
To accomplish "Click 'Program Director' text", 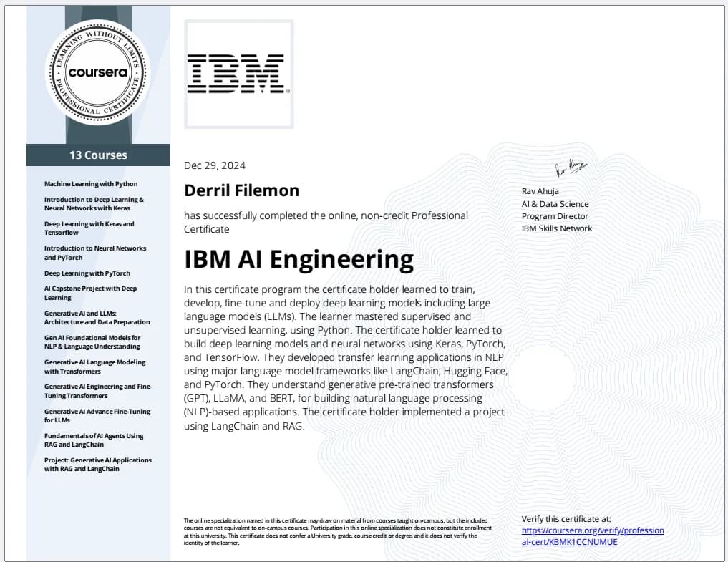I will [554, 216].
